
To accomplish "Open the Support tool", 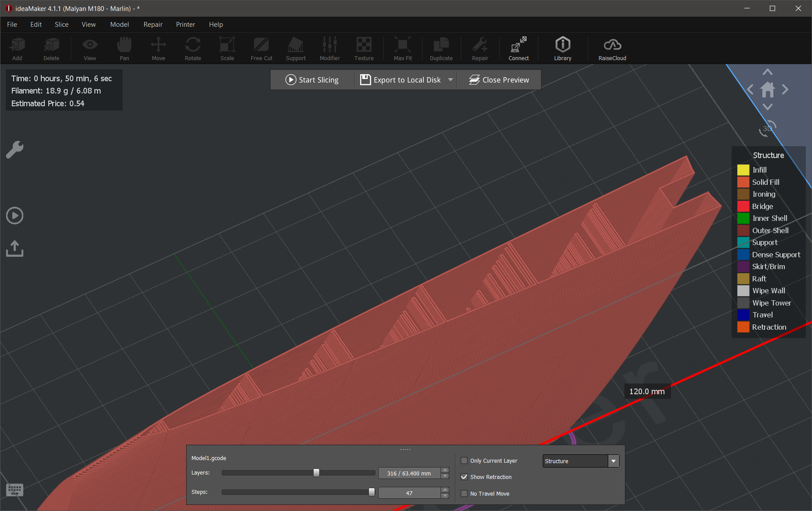I will click(296, 48).
